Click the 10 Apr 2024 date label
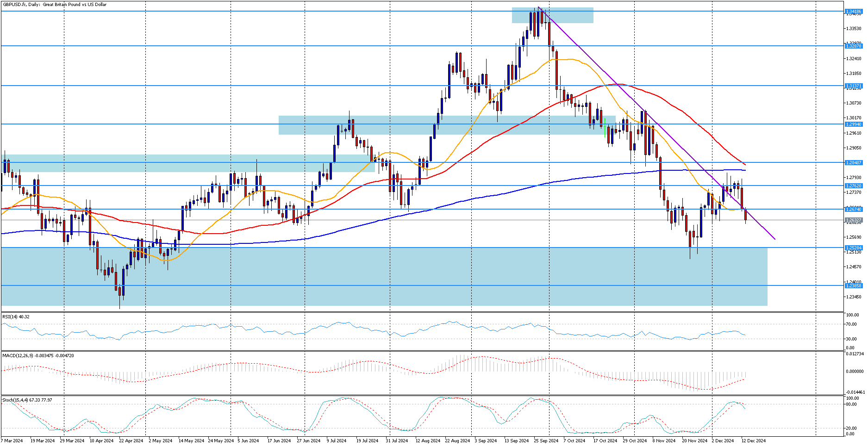 [x=101, y=440]
